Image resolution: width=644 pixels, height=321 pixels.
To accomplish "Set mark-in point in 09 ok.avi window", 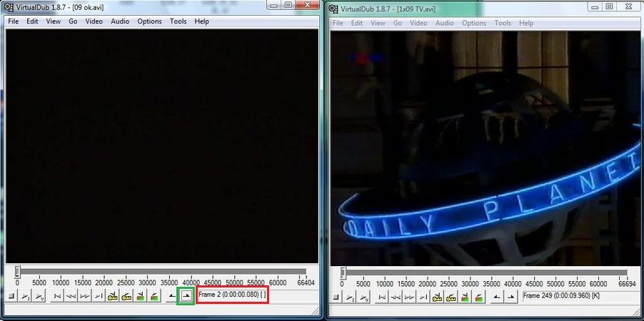I will point(172,296).
